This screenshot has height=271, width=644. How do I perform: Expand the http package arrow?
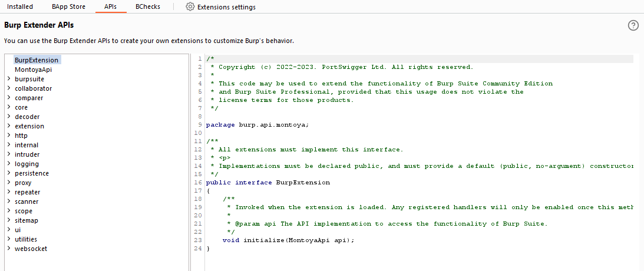pos(9,135)
